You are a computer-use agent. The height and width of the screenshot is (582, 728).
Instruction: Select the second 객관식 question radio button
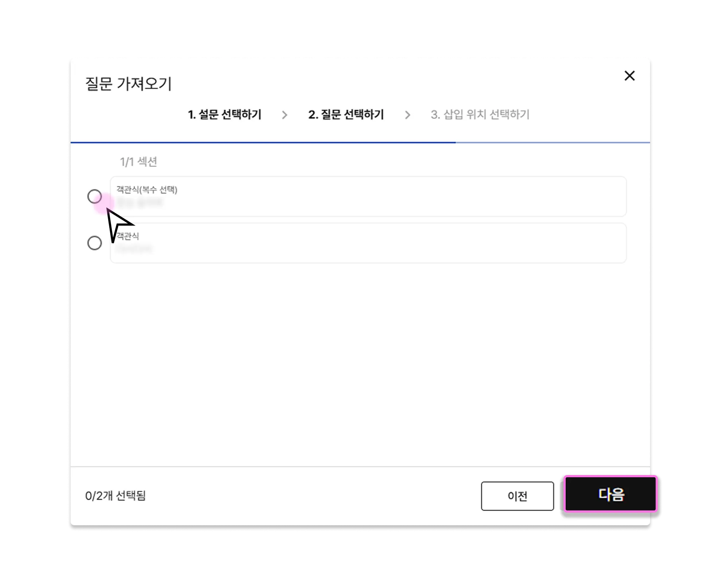pos(95,243)
